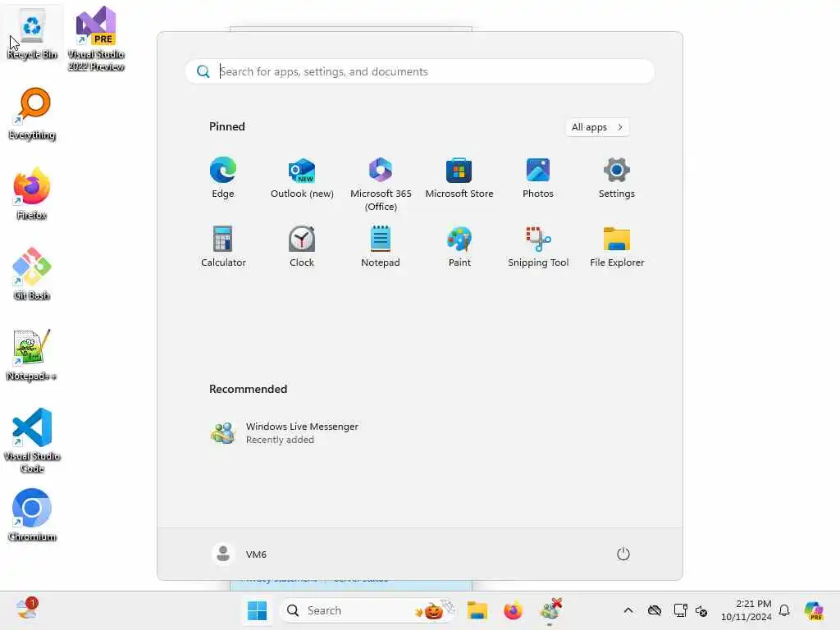Open Snipping Tool from Start menu
Screen dimensions: 840x630
pyautogui.click(x=538, y=247)
